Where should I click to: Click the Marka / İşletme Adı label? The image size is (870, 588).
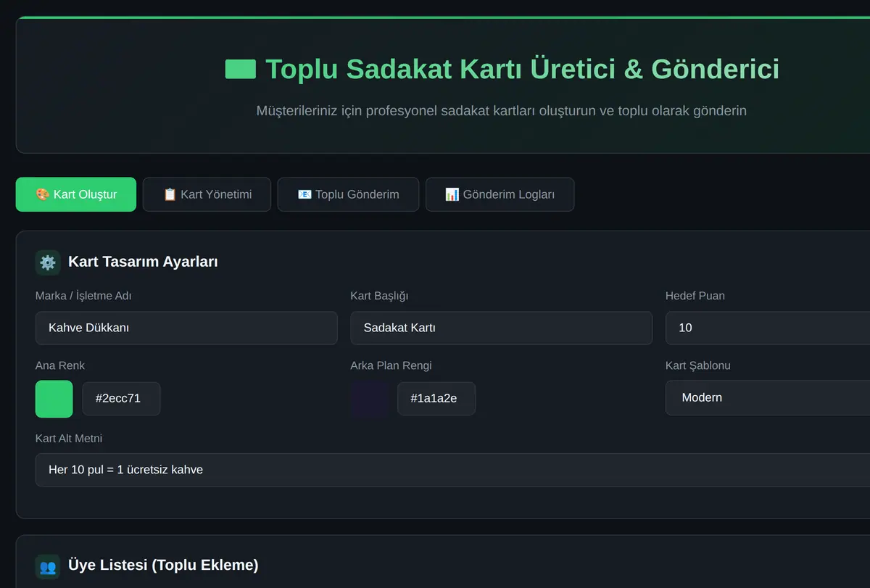click(x=83, y=296)
